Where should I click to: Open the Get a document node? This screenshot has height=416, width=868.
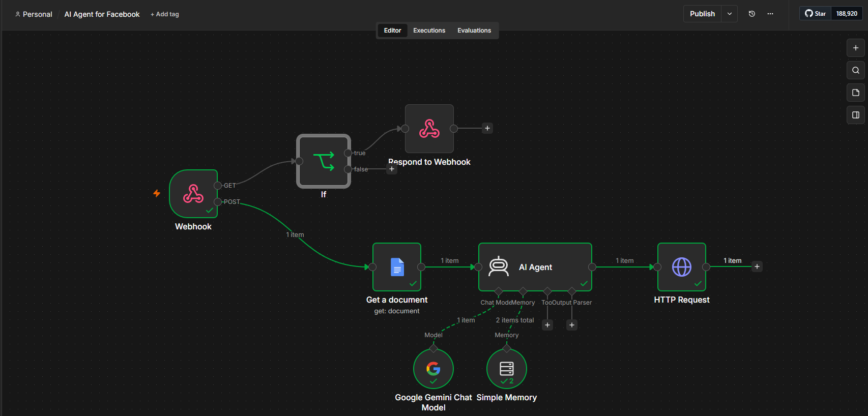click(397, 267)
